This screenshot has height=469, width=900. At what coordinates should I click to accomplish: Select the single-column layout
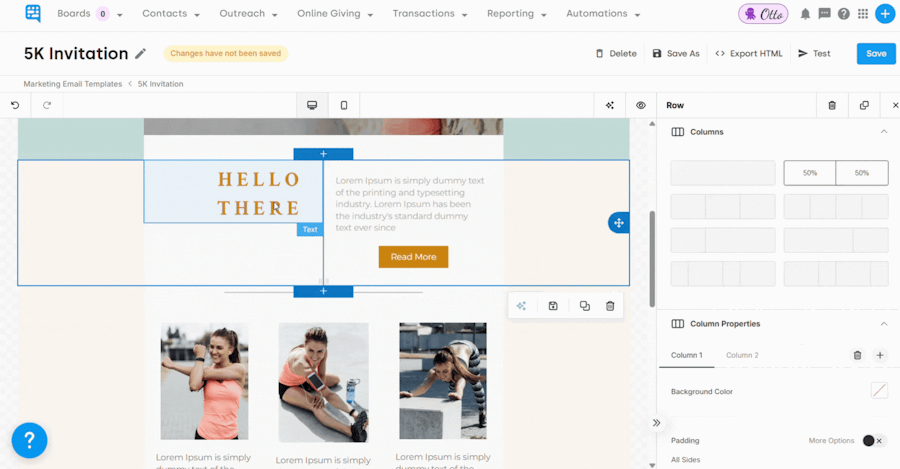(723, 173)
